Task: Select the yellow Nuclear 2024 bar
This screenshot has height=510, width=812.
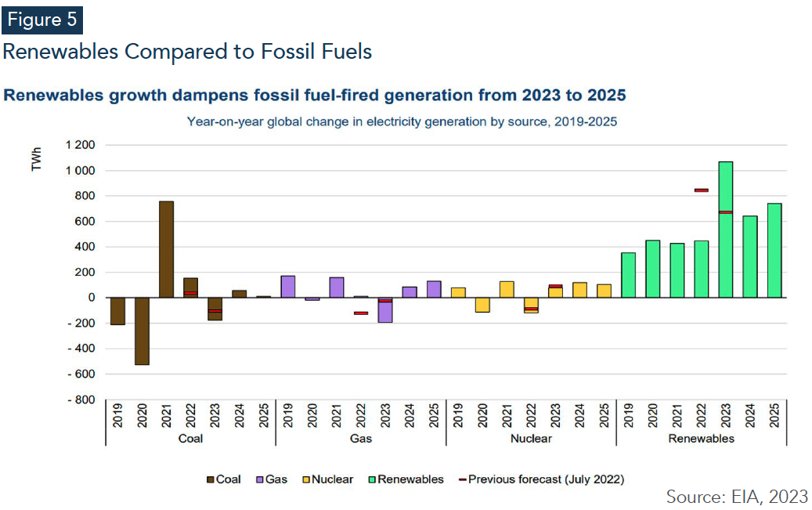Action: pyautogui.click(x=580, y=290)
